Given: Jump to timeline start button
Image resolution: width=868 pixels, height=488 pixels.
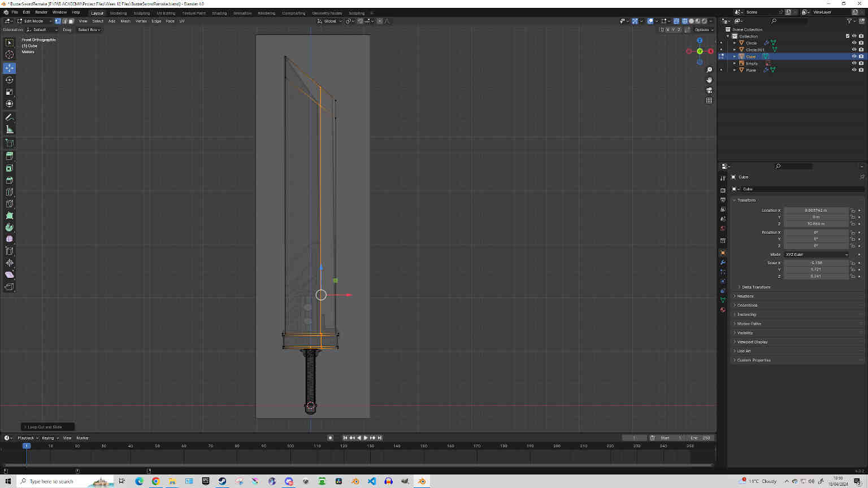Looking at the screenshot, I should point(345,438).
